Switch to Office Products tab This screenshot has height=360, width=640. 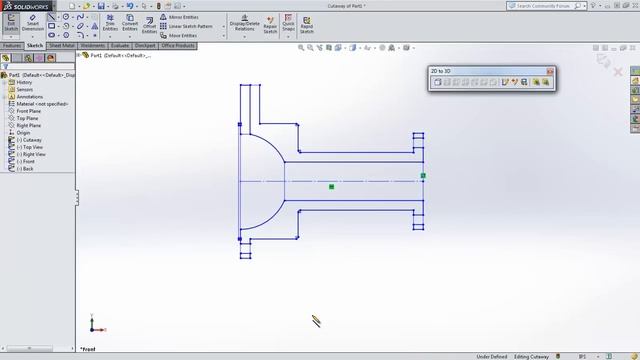click(x=178, y=46)
